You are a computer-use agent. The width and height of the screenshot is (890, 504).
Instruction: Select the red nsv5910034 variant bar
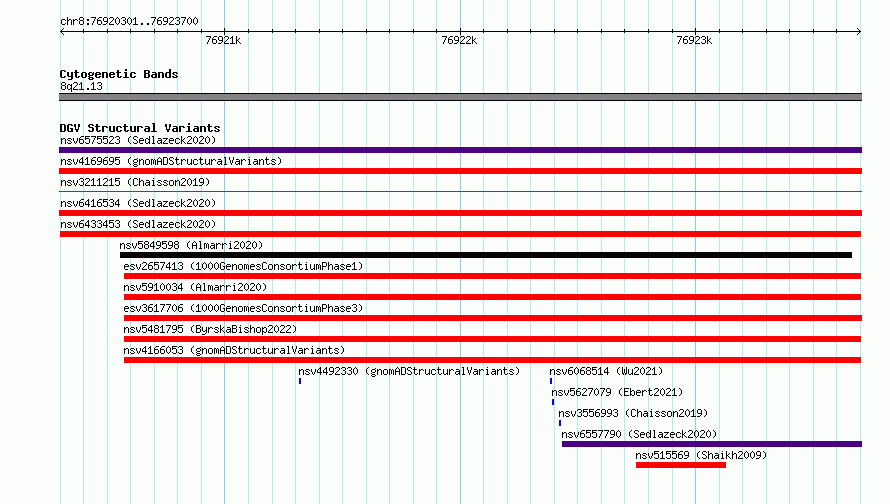coord(492,297)
